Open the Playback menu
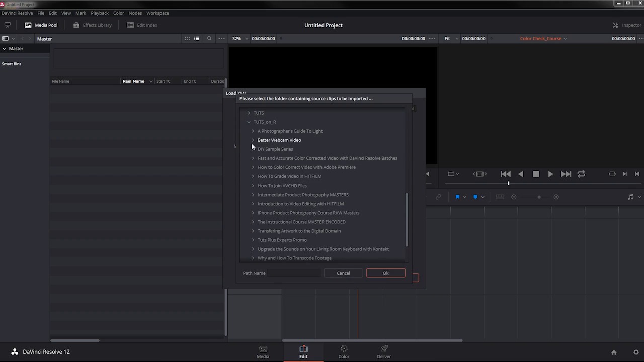The width and height of the screenshot is (644, 362). [x=100, y=13]
